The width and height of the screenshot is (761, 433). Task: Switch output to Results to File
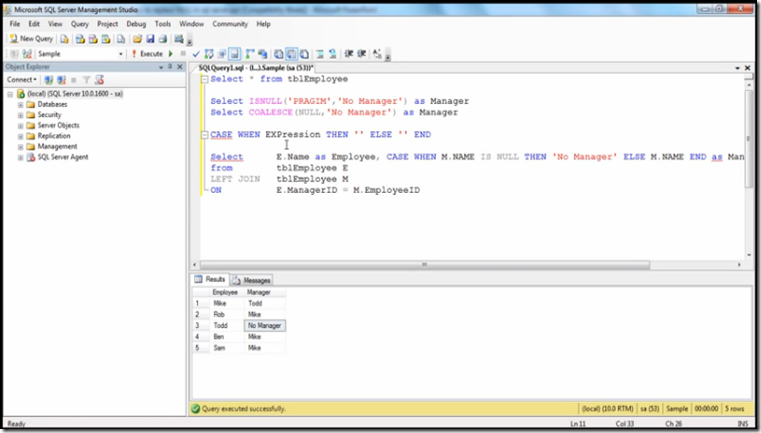[304, 54]
